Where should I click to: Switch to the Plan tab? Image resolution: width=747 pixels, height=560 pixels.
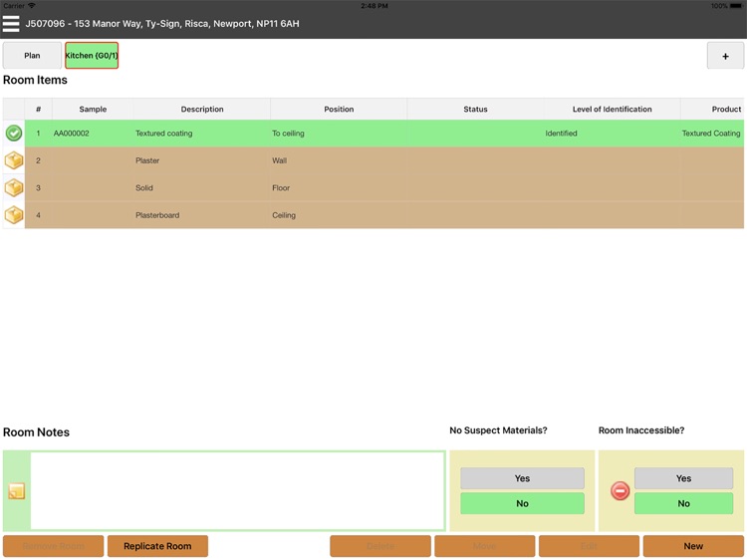(x=32, y=55)
